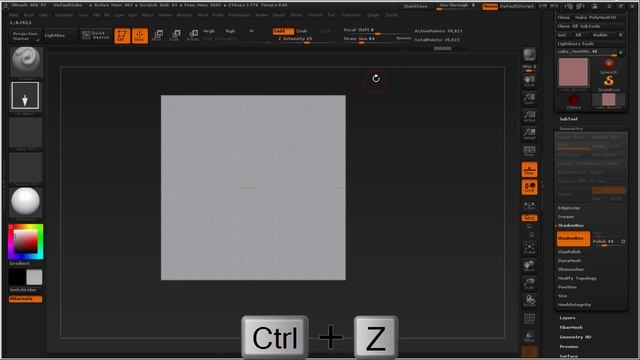Open the current brush thumbnail picker
640x360 pixels.
[x=26, y=62]
